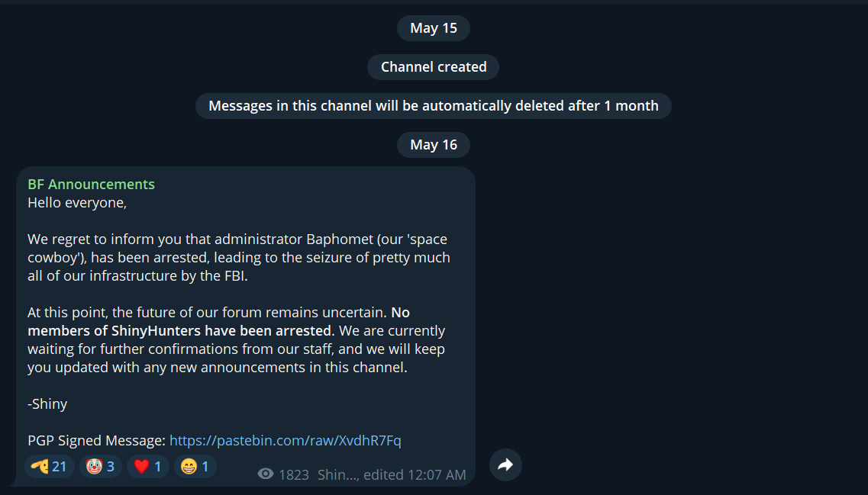Screen dimensions: 868x495
Task: Click the May 15 date header
Action: [433, 27]
